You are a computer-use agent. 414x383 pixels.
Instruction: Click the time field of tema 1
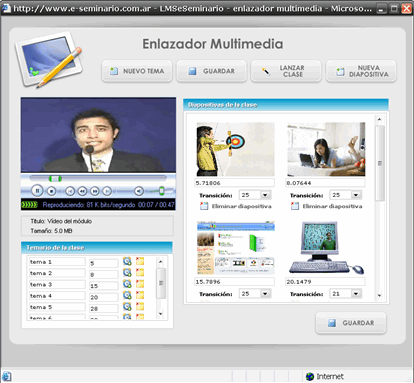tap(104, 263)
